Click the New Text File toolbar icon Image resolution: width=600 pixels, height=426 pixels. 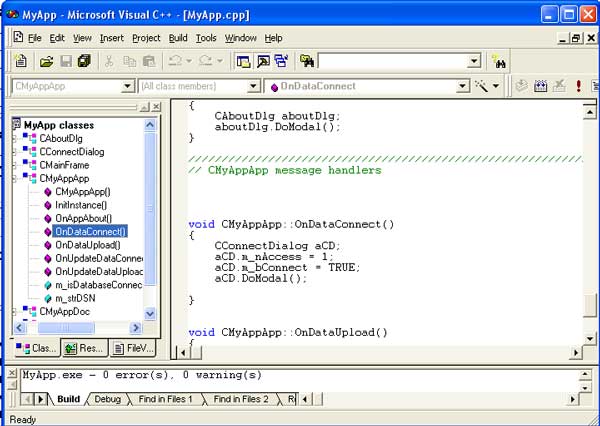pos(21,61)
